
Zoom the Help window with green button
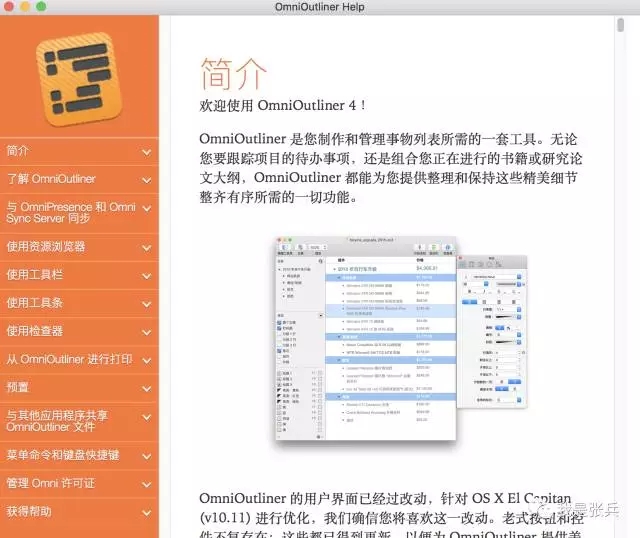click(x=41, y=7)
